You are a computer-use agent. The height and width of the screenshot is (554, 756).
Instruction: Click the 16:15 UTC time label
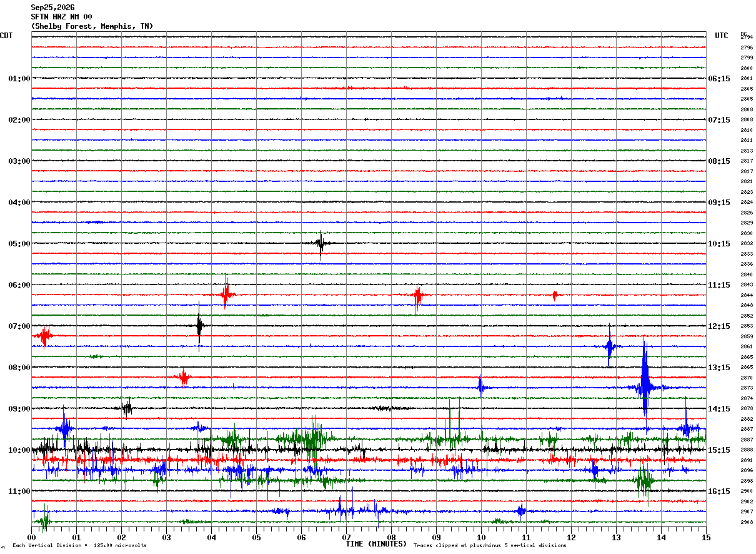click(x=719, y=491)
